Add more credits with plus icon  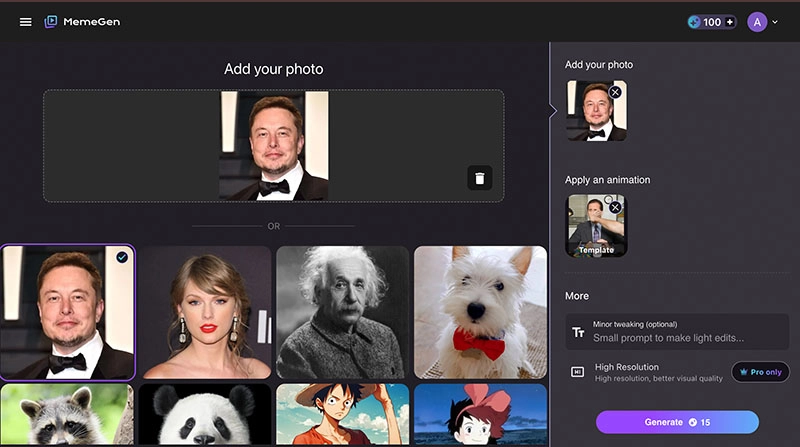tap(730, 22)
